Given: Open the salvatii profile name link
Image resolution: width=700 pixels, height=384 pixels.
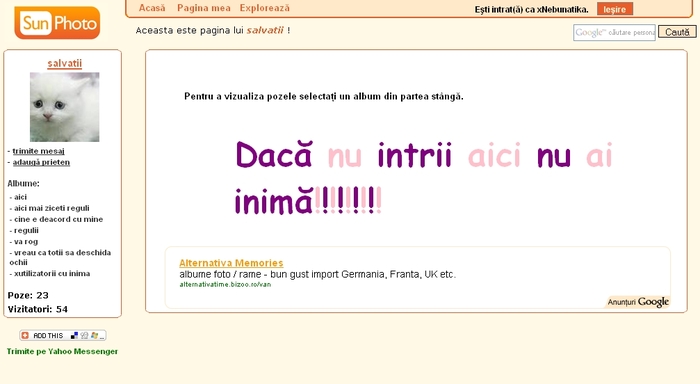Looking at the screenshot, I should click(65, 63).
